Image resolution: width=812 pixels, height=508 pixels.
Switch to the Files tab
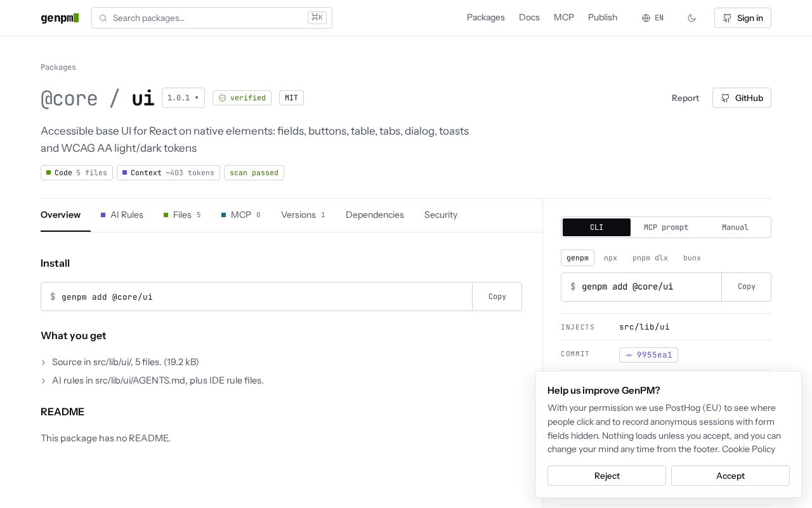(182, 215)
